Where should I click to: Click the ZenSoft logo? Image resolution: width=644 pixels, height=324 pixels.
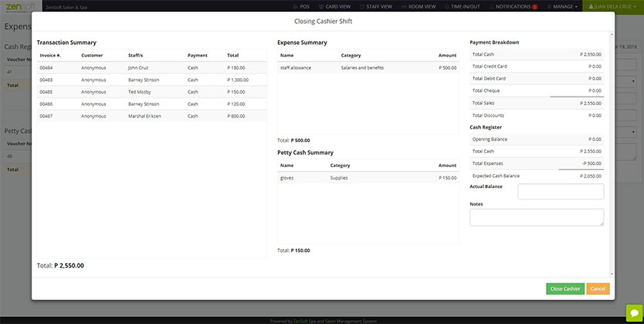(x=20, y=6)
